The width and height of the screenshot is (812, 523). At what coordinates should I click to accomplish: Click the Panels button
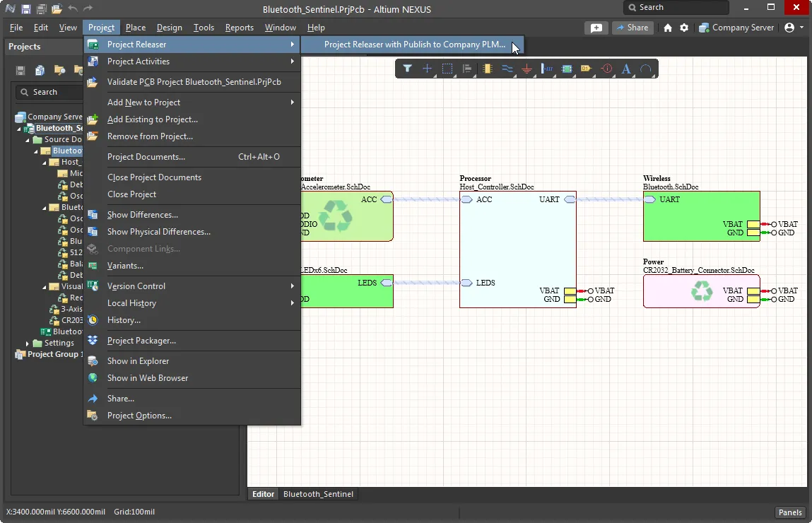coord(790,512)
